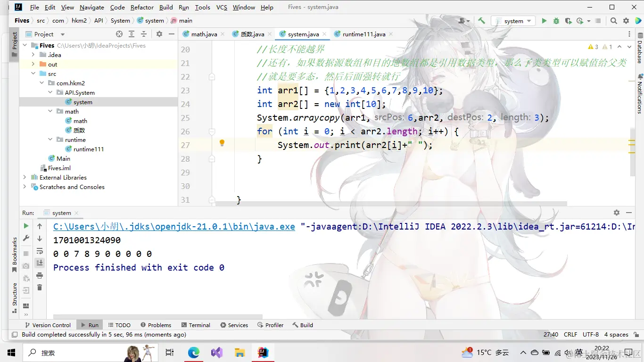Click the java.exe path link in console

(174, 227)
